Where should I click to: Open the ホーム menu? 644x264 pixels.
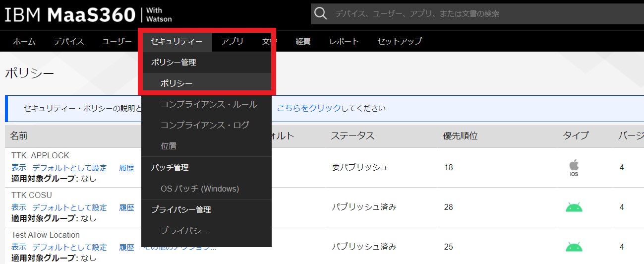click(x=24, y=41)
